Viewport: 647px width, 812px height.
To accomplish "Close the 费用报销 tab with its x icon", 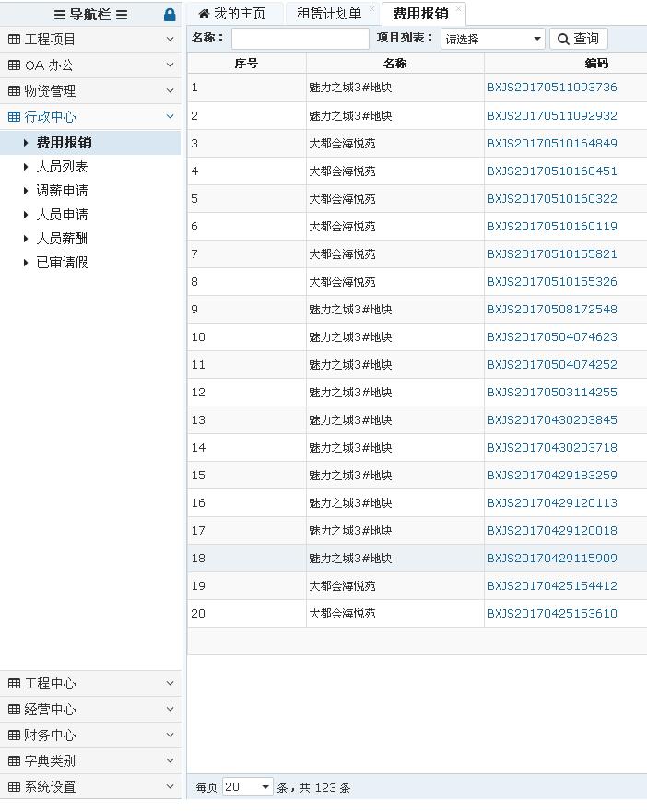I will 458,9.
